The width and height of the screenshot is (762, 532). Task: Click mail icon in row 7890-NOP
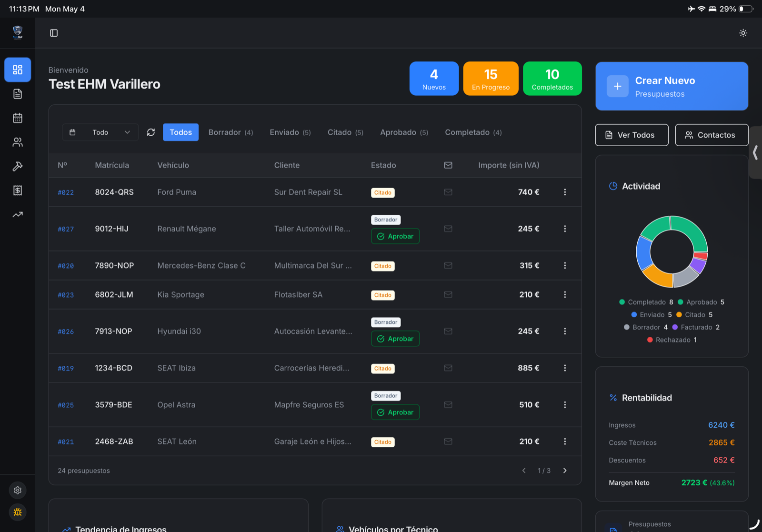[x=448, y=265]
